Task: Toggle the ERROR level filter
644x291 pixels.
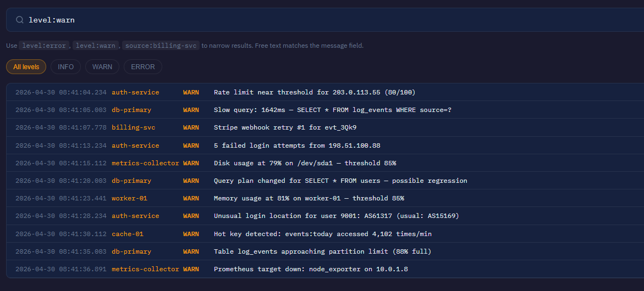Action: pos(143,67)
